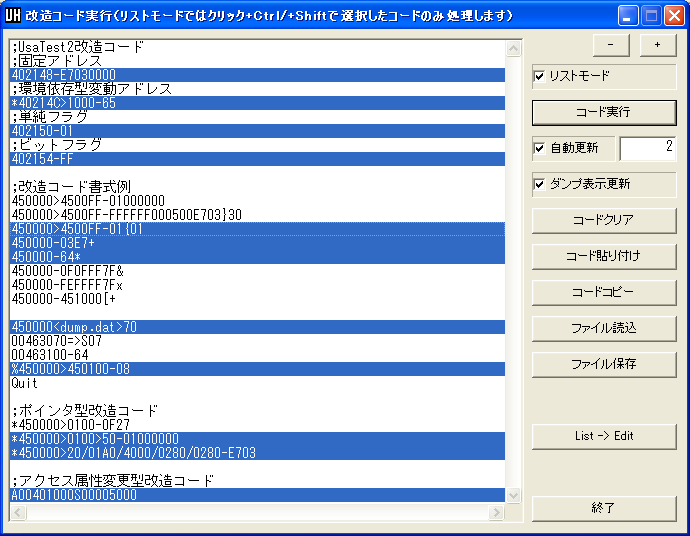The width and height of the screenshot is (690, 536).
Task: Select the line 450000-64*
Action: tap(257, 257)
